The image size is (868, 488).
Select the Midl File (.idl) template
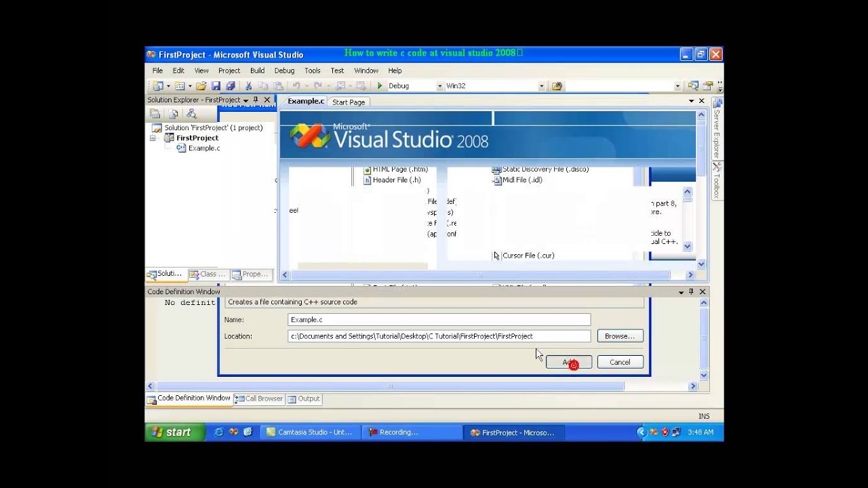[x=517, y=180]
